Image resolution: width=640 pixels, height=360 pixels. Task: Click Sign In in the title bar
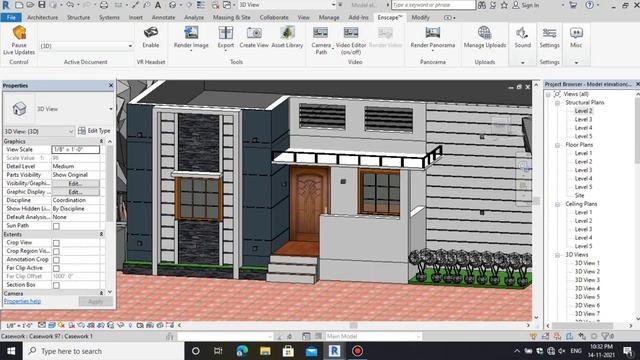(x=526, y=5)
